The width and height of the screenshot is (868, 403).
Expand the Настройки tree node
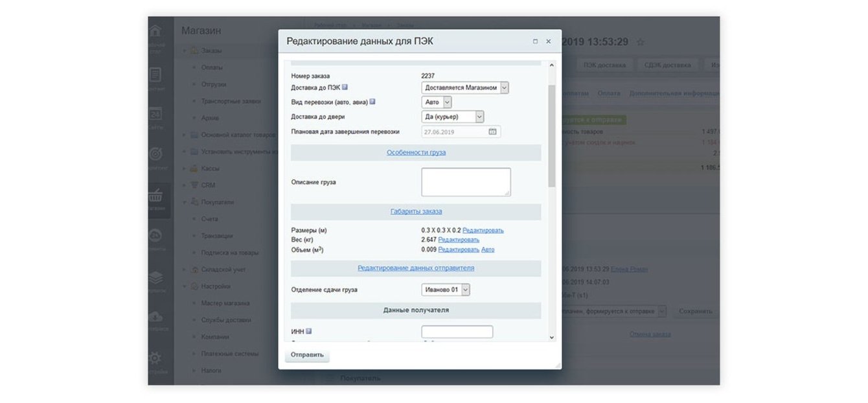point(184,286)
